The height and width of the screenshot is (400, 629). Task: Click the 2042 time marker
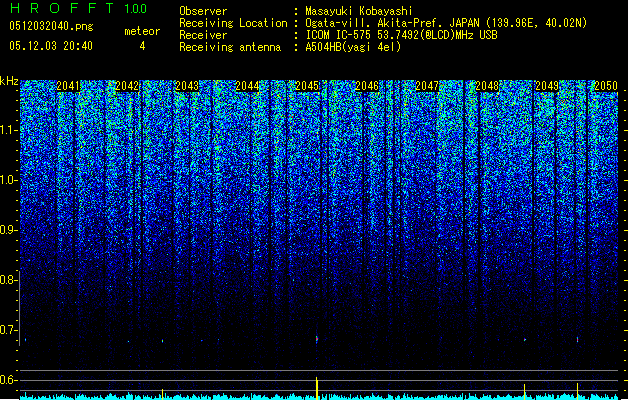pos(127,86)
